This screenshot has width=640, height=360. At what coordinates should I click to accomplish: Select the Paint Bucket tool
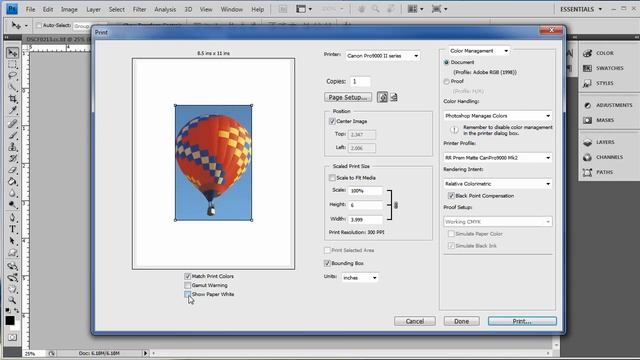(x=13, y=181)
